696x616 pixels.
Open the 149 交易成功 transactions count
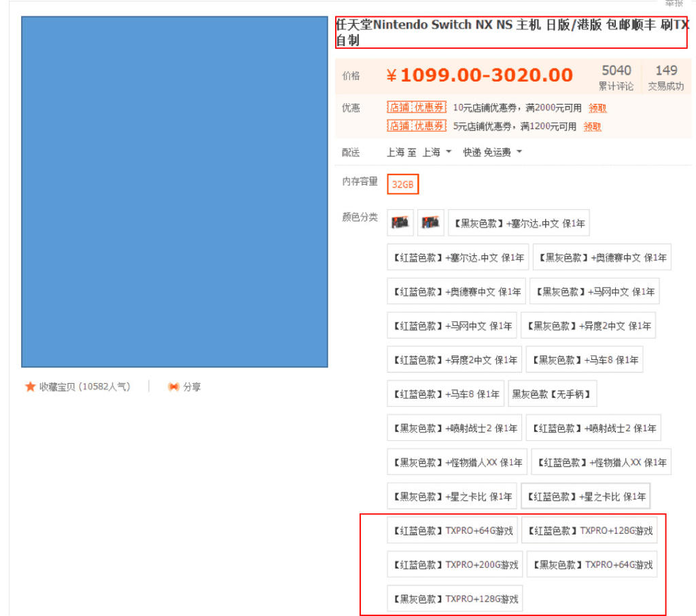click(x=666, y=77)
